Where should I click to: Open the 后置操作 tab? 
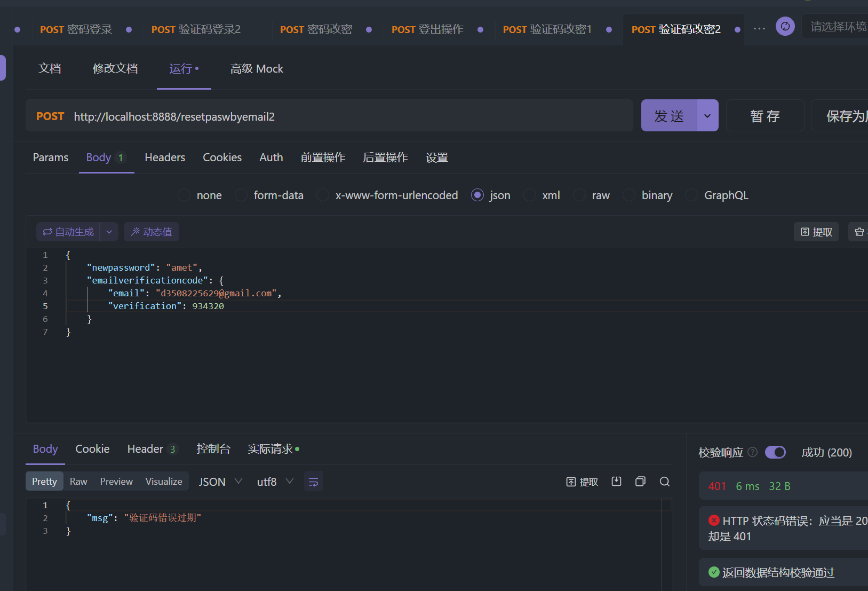pyautogui.click(x=385, y=157)
